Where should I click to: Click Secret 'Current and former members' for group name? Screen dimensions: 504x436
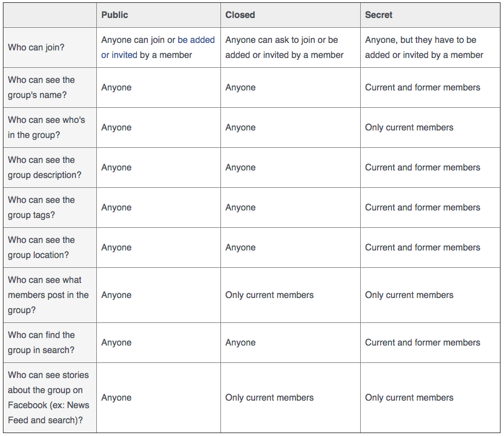coord(422,88)
